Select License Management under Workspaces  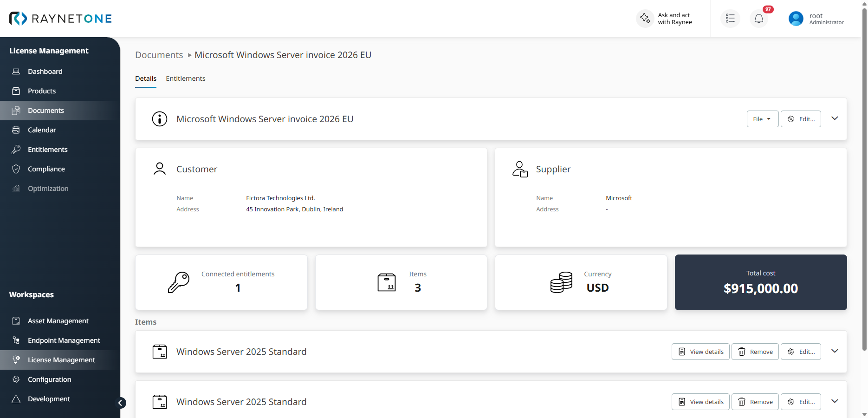[x=60, y=360]
